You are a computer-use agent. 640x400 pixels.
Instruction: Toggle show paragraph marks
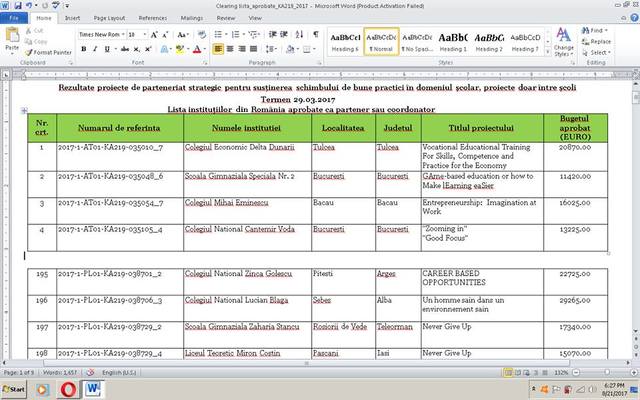pyautogui.click(x=316, y=35)
